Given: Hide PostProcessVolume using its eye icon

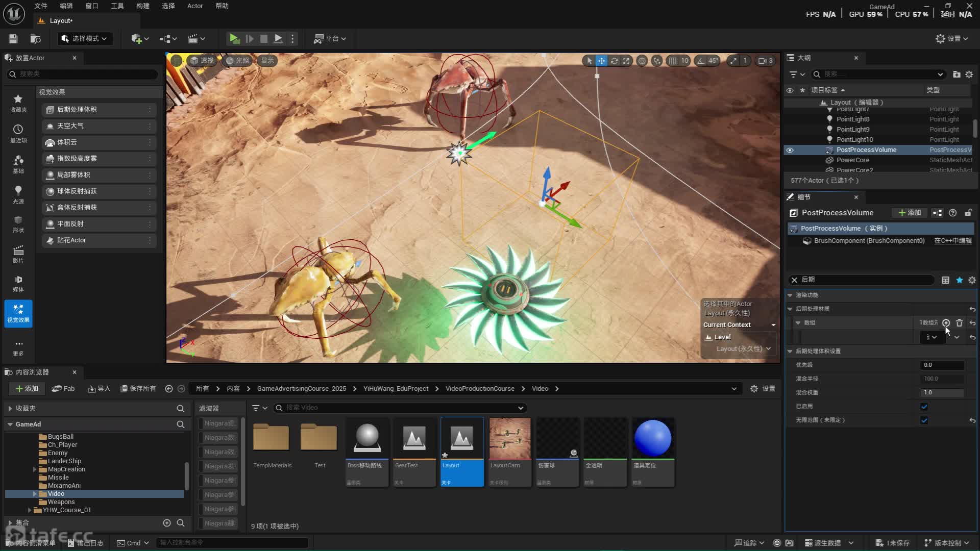Looking at the screenshot, I should 790,150.
